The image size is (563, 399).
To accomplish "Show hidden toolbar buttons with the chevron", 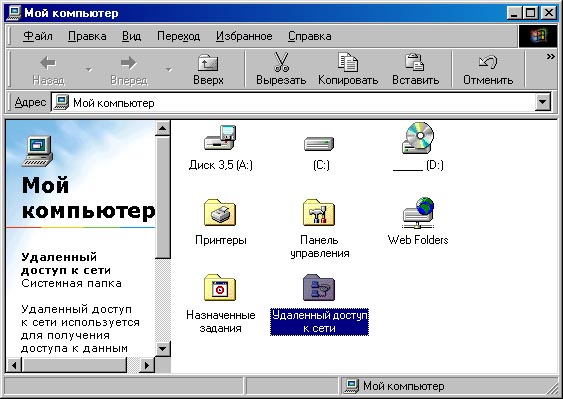I will [550, 57].
